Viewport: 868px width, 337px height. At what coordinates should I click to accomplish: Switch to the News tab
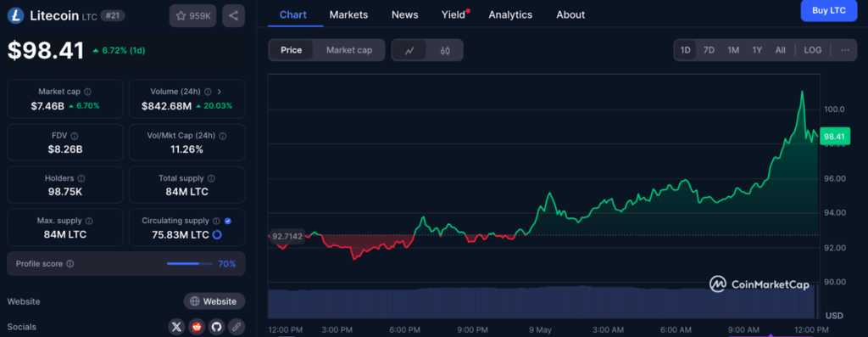click(404, 15)
